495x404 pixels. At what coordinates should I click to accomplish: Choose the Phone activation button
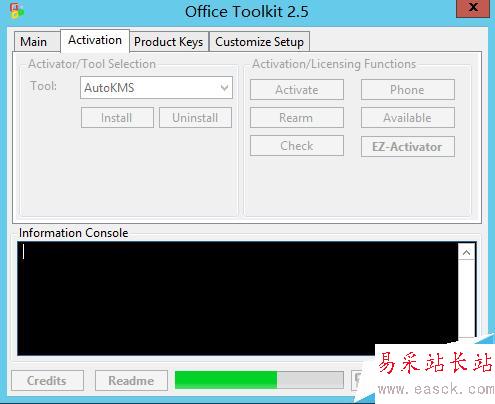pyautogui.click(x=408, y=90)
